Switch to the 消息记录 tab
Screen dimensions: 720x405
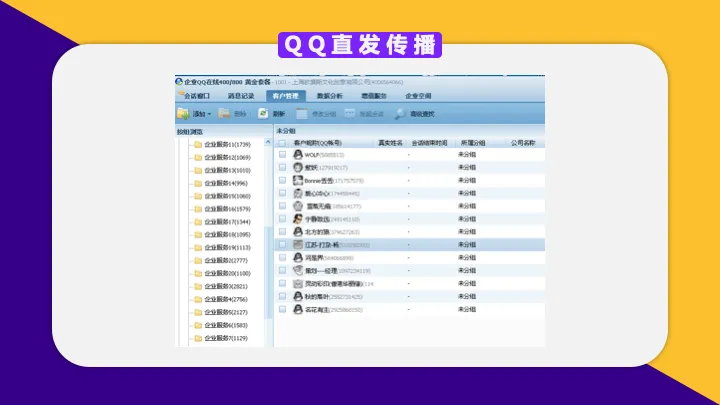coord(241,96)
